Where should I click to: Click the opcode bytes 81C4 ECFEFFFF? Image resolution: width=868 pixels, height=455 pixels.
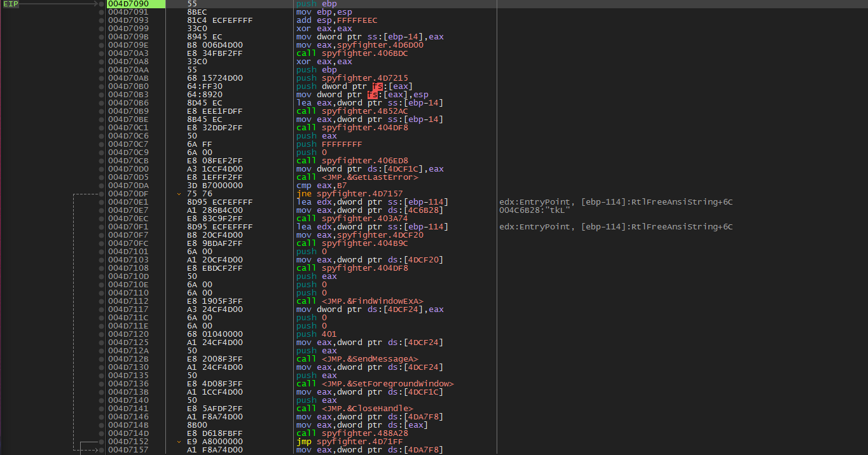click(x=220, y=20)
